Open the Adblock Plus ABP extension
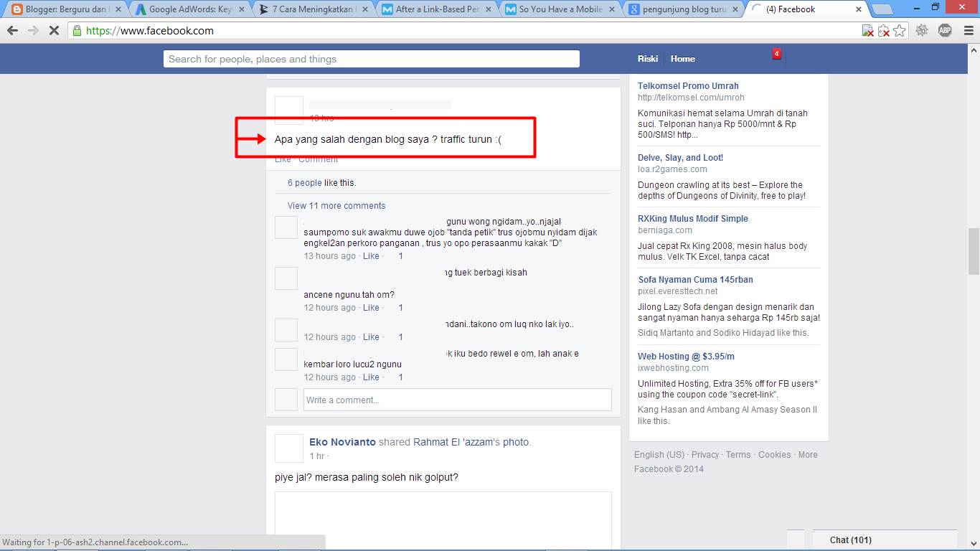This screenshot has width=980, height=551. pyautogui.click(x=945, y=30)
